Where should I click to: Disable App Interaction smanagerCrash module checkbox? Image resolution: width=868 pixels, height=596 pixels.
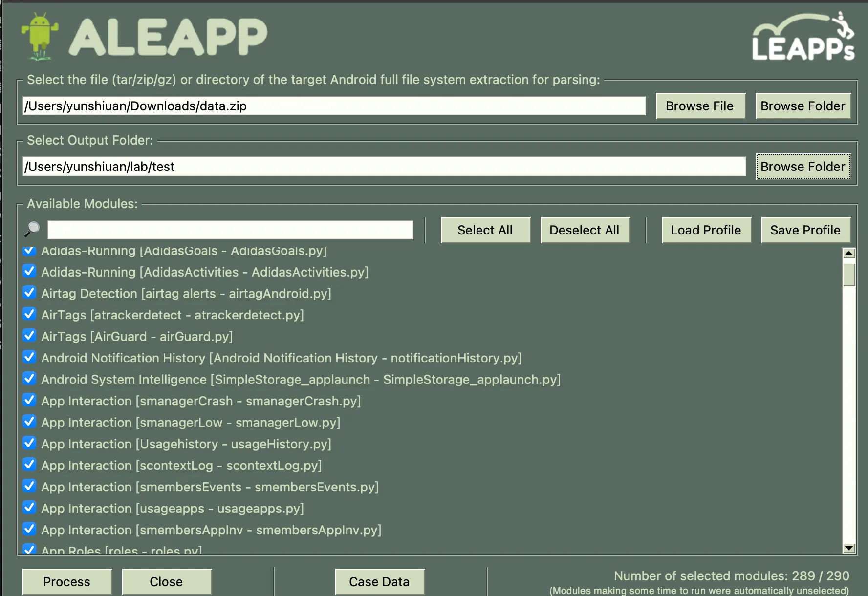[x=29, y=400]
